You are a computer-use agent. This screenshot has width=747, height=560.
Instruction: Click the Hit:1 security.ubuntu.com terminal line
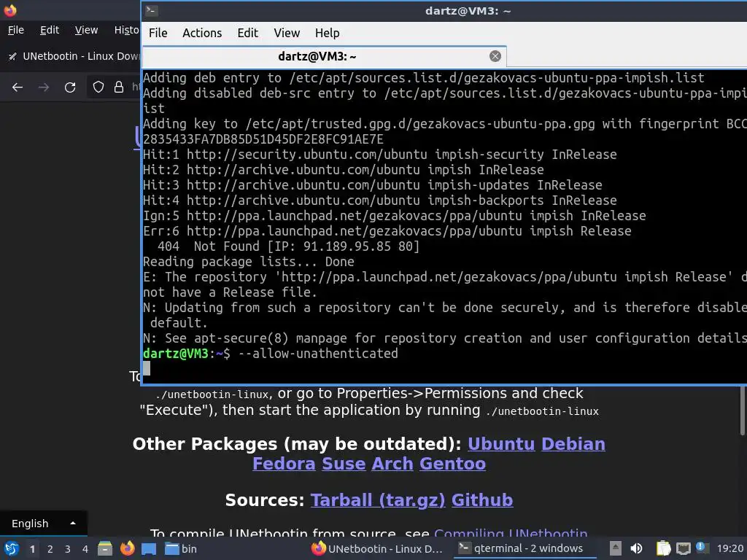click(379, 155)
